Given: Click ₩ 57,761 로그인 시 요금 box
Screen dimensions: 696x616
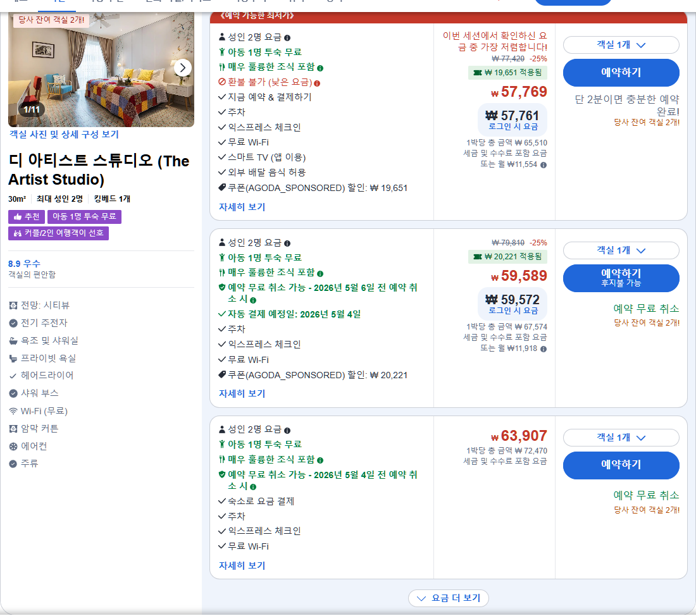Looking at the screenshot, I should click(513, 120).
